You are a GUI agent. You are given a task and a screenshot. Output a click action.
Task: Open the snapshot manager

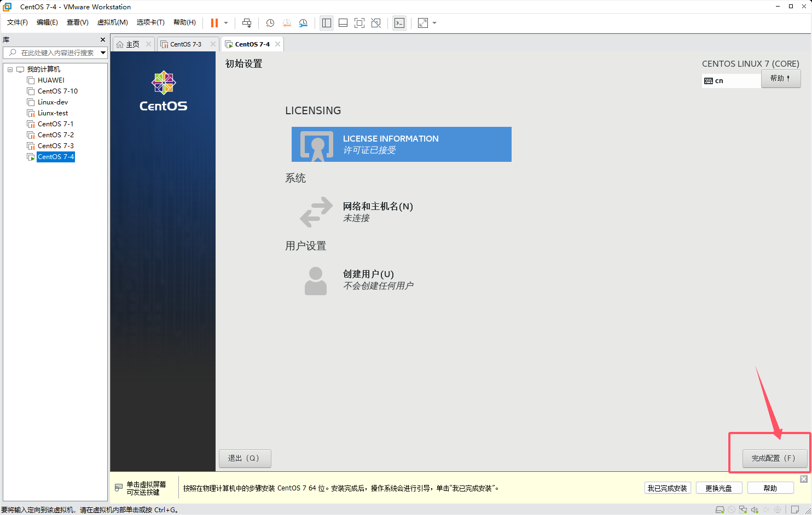click(x=303, y=23)
